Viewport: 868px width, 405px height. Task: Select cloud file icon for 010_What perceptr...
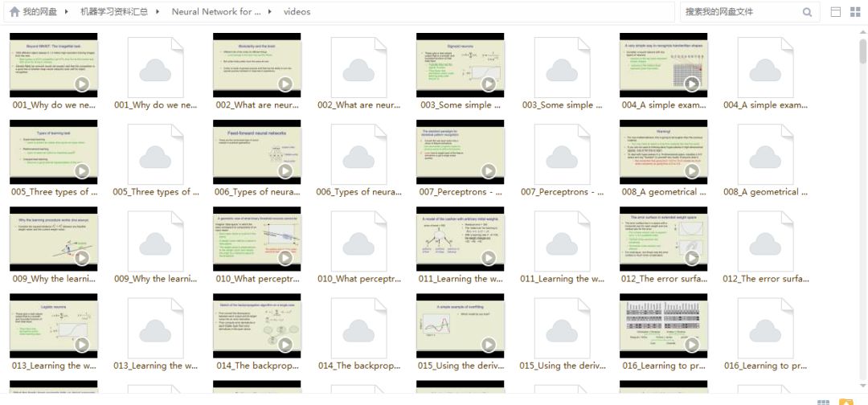tap(358, 241)
